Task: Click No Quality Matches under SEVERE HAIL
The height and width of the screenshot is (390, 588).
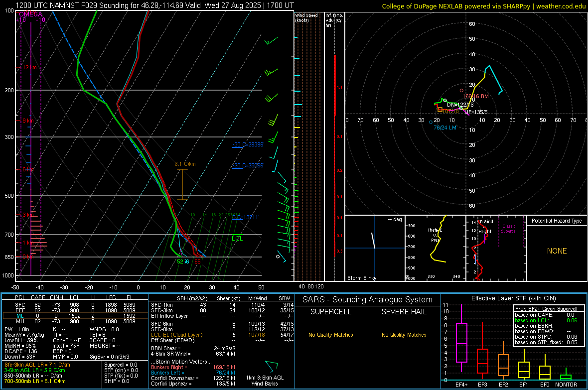Action: click(404, 335)
